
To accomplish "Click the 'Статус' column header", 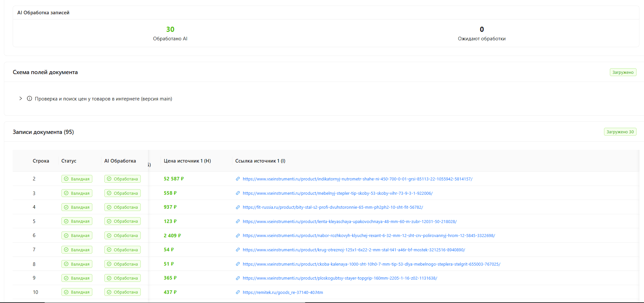I will (x=69, y=161).
